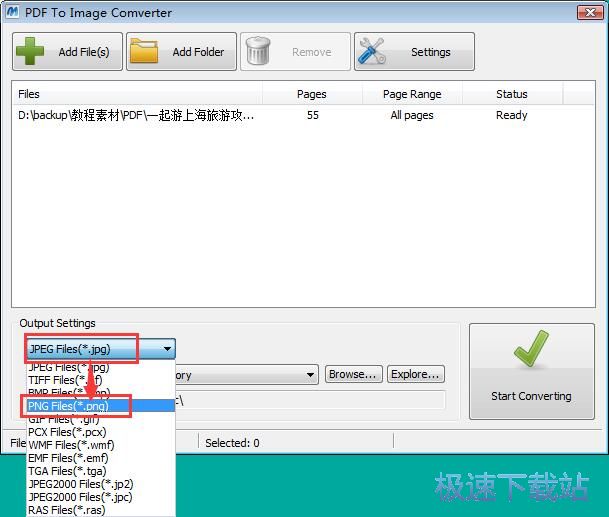Click the wrench and screwdriver Settings icon
Screen dimensions: 609x517
click(372, 51)
